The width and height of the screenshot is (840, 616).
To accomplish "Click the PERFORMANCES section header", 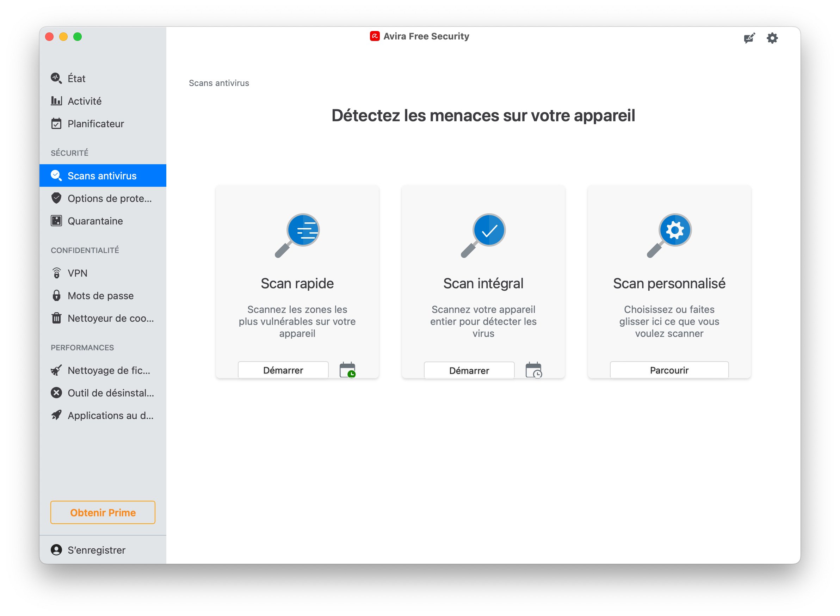I will [x=82, y=347].
